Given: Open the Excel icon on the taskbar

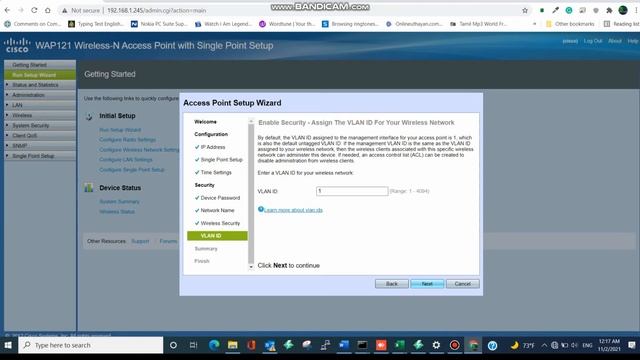Looking at the screenshot, I should (399, 345).
